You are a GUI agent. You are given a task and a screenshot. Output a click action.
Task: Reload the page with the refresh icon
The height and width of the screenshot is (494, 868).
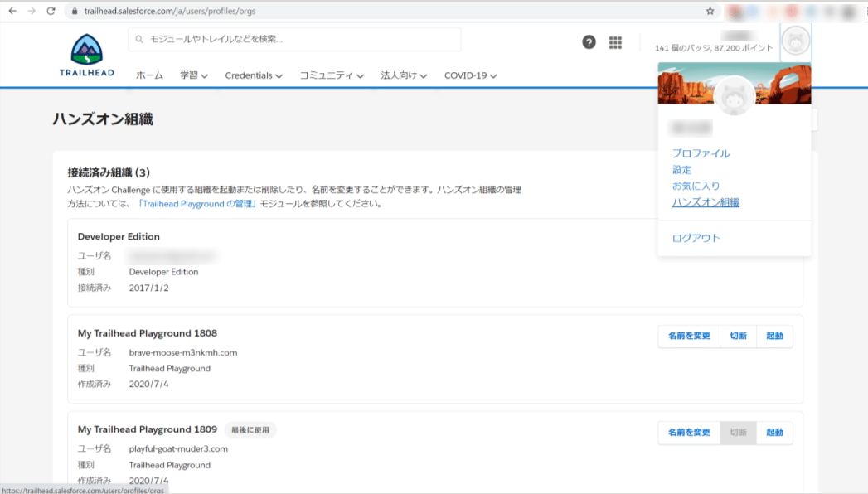(x=52, y=12)
